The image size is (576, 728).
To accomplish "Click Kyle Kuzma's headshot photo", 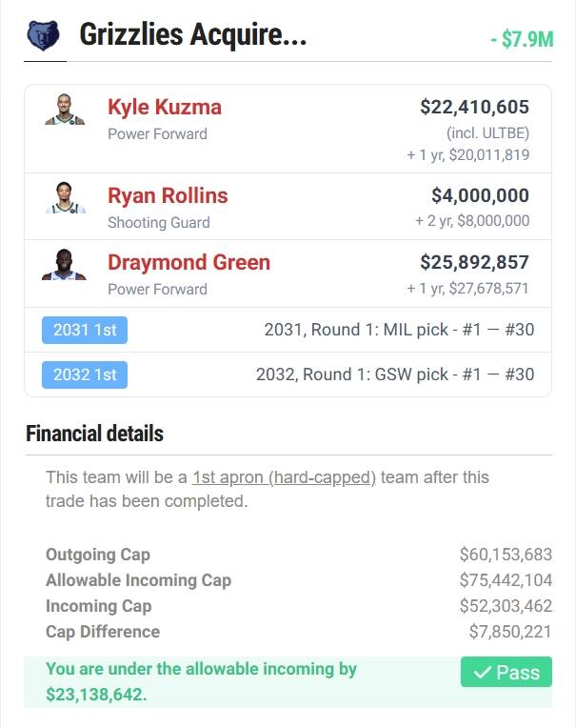I will pyautogui.click(x=65, y=110).
